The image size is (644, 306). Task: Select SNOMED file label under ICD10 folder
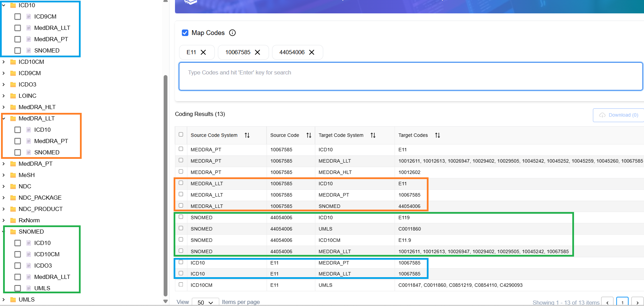(47, 50)
